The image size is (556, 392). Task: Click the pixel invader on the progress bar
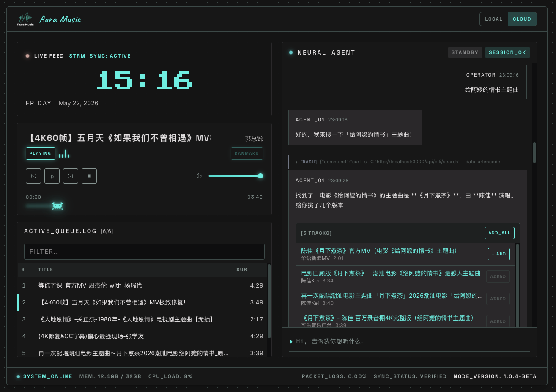click(58, 206)
